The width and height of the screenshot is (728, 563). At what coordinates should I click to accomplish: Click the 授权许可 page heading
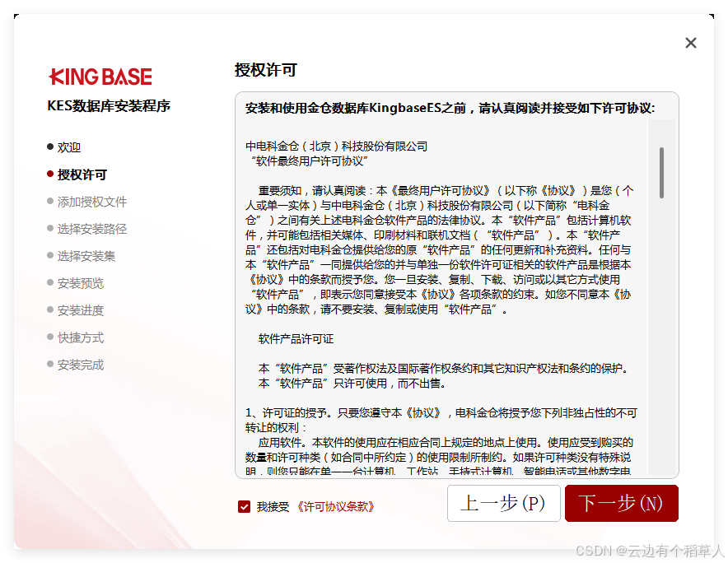[265, 70]
